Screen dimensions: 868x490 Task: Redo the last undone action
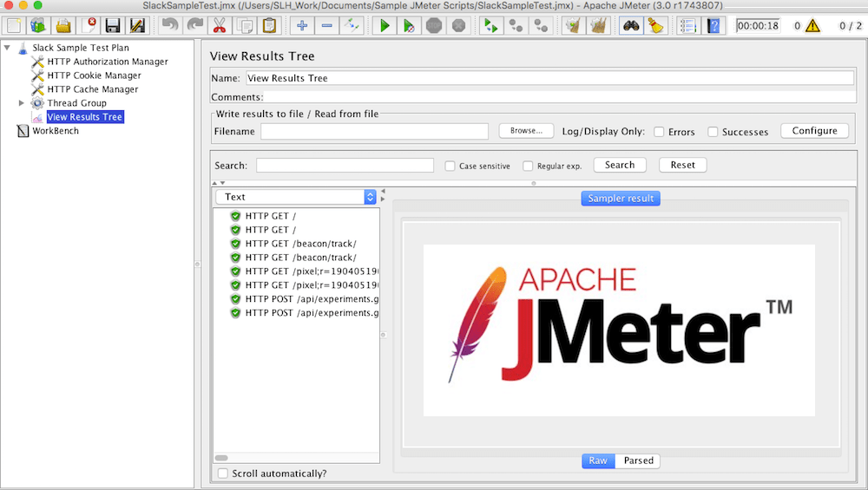point(194,25)
